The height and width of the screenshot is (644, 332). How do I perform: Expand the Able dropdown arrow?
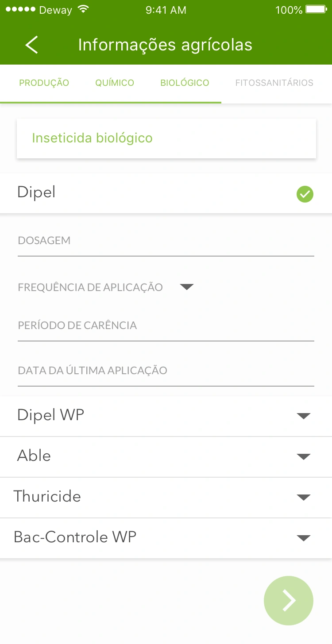(303, 456)
